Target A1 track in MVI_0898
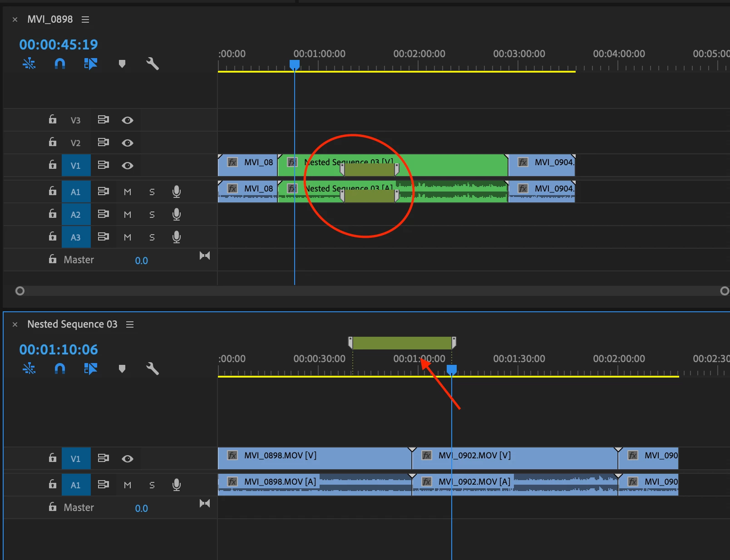730x560 pixels. tap(76, 192)
